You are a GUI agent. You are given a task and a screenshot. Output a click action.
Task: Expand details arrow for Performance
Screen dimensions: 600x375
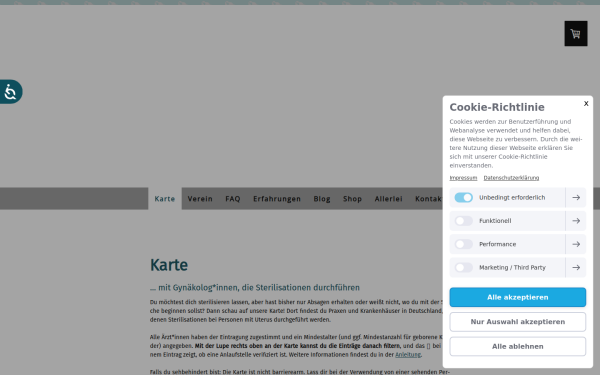[576, 244]
